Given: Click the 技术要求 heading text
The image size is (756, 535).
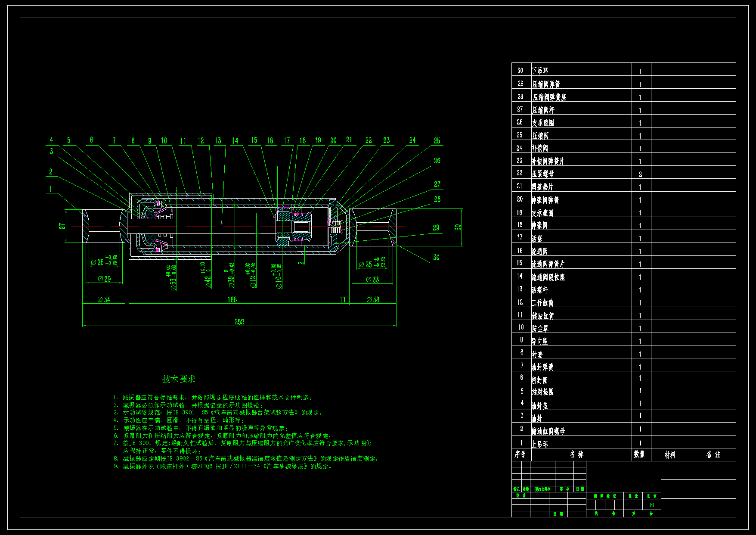Looking at the screenshot, I should (179, 379).
